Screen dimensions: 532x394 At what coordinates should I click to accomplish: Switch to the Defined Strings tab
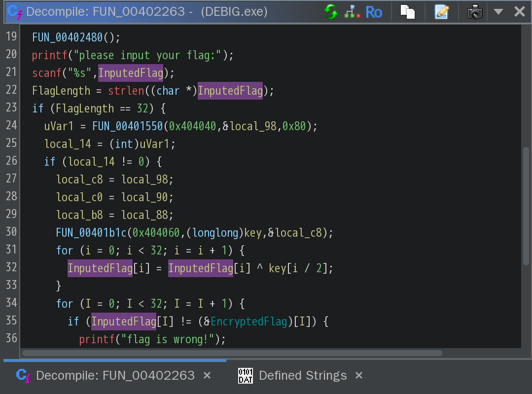click(302, 376)
